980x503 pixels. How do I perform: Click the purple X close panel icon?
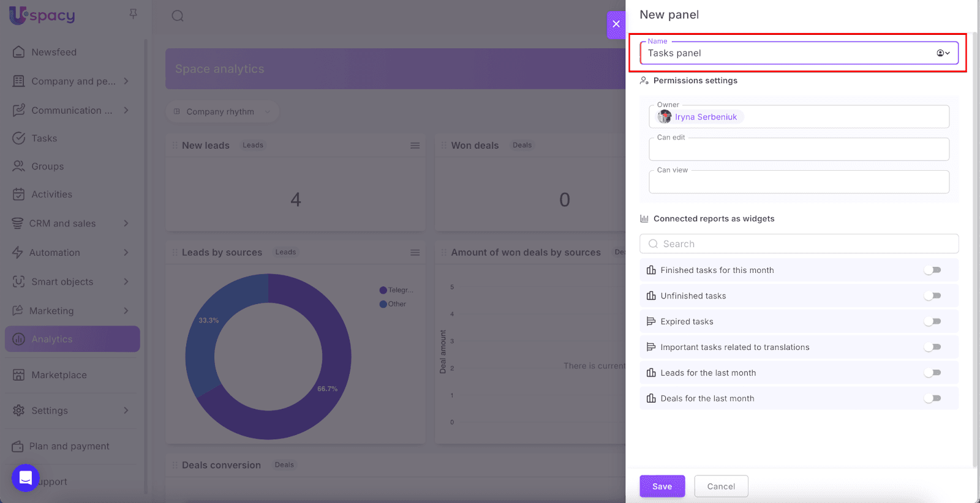616,24
